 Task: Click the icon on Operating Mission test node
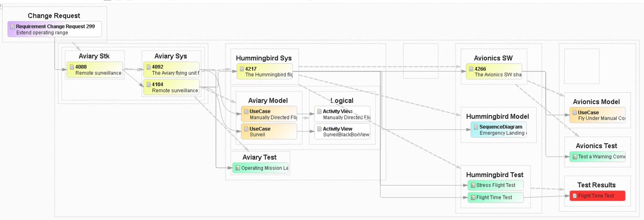[238, 168]
